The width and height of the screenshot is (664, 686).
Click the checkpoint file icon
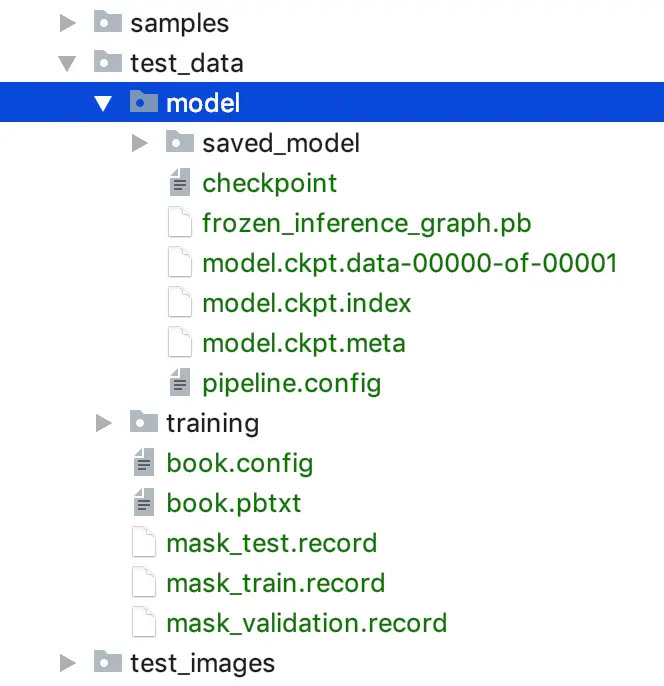[180, 183]
